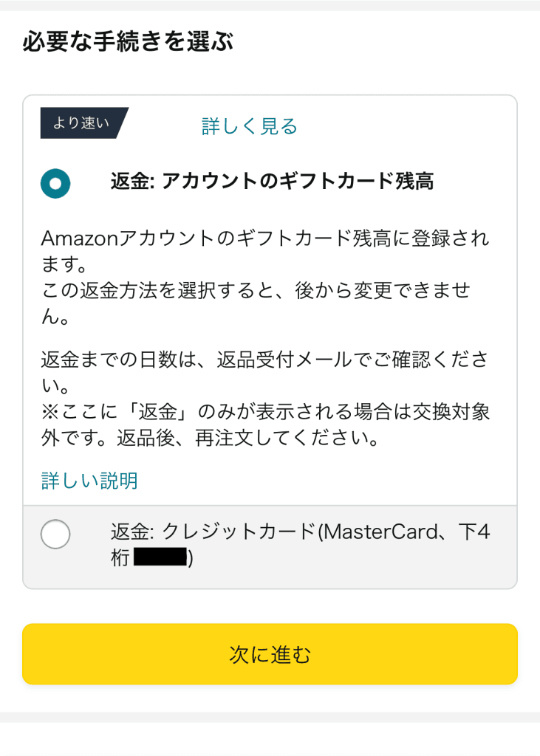This screenshot has width=540, height=756.
Task: Click the 返金: アカウントのギフトカード残高 label
Action: [272, 181]
